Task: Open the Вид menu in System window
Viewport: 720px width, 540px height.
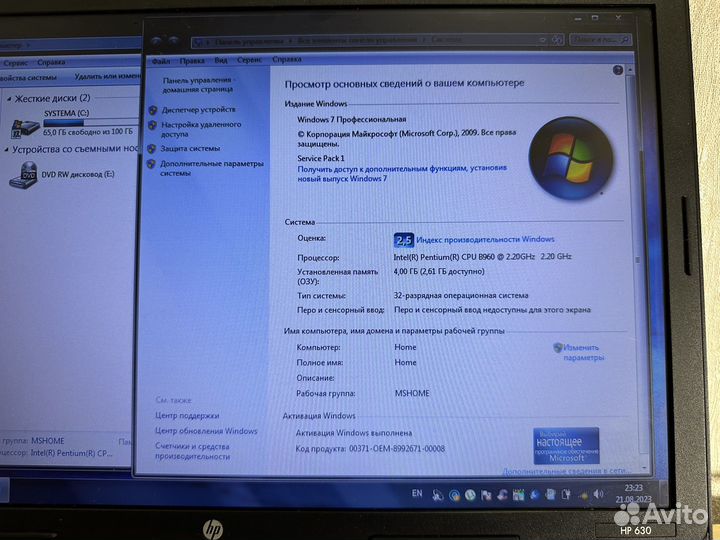Action: coord(221,60)
